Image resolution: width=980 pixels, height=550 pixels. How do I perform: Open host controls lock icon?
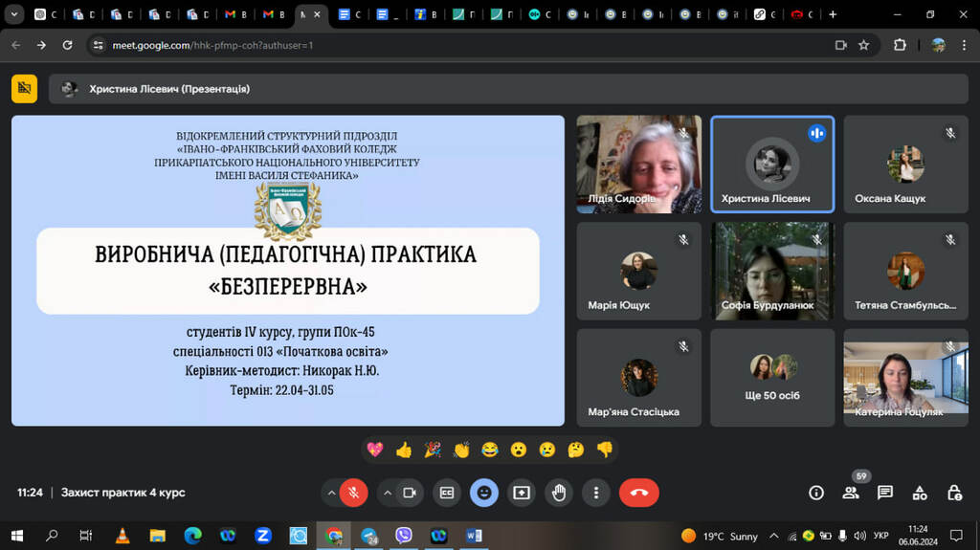954,493
